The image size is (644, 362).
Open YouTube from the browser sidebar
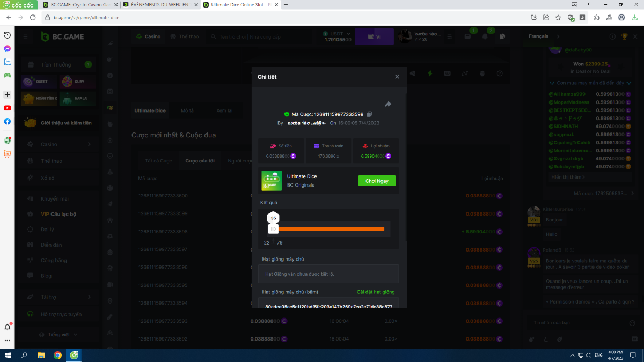(8, 108)
